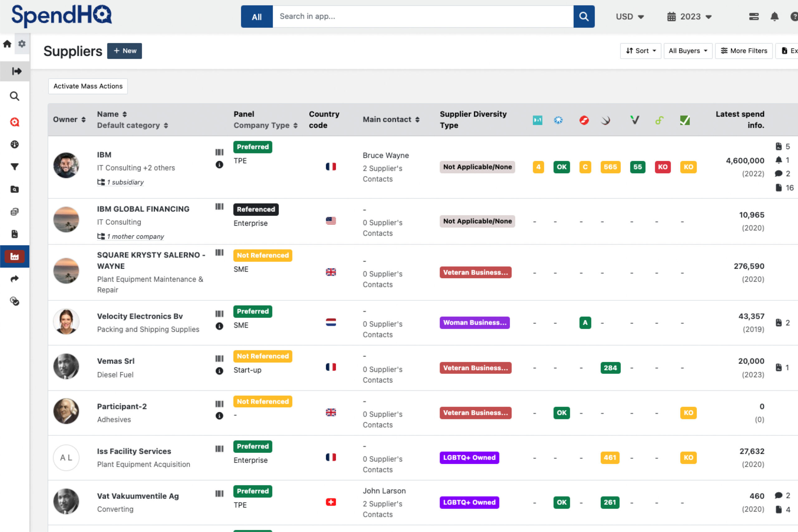Click the info icon on Vemas Srl row
The image size is (798, 532).
click(x=219, y=371)
